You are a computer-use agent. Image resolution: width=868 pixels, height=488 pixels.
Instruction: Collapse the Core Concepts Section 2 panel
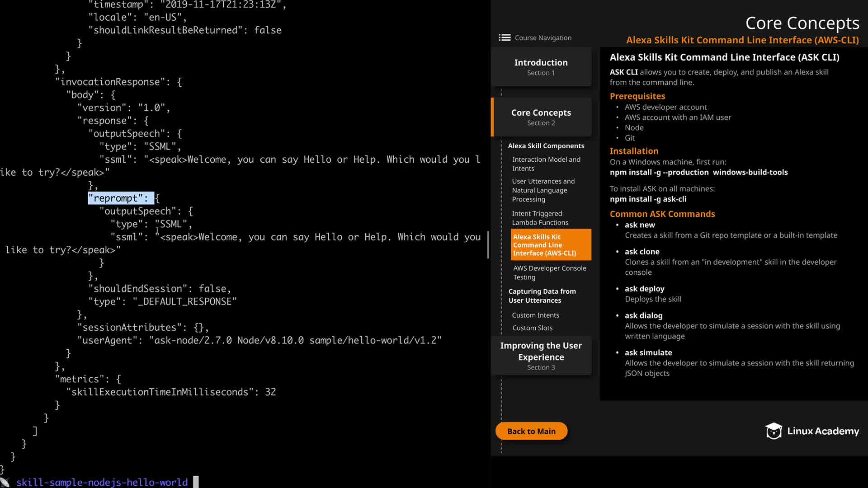click(541, 117)
